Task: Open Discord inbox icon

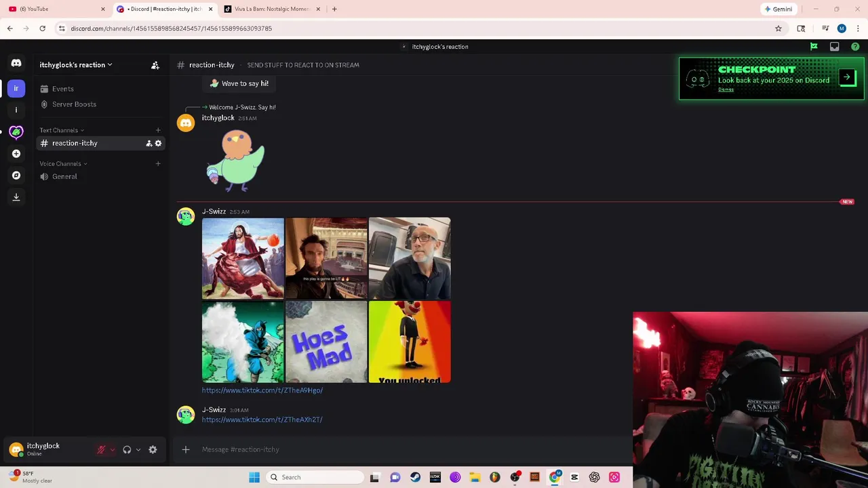Action: coord(835,47)
